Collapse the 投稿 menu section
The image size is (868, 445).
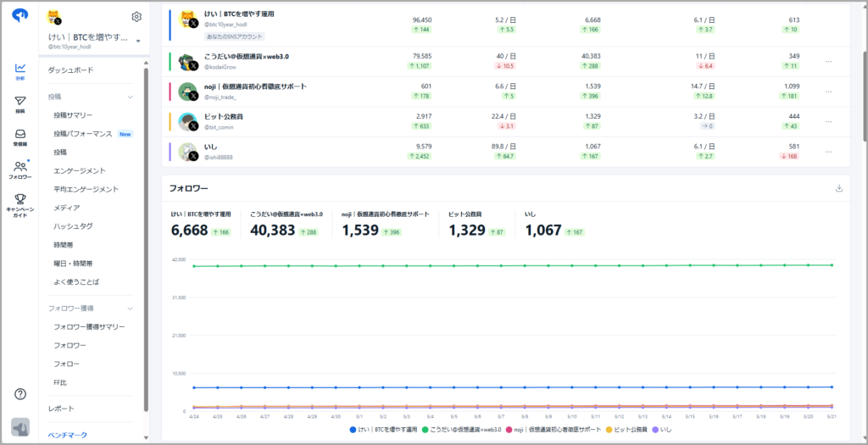point(131,97)
